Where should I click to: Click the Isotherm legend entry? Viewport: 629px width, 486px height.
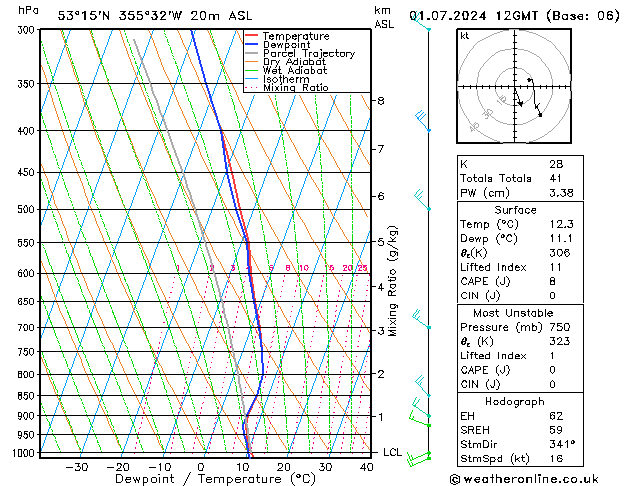point(277,79)
